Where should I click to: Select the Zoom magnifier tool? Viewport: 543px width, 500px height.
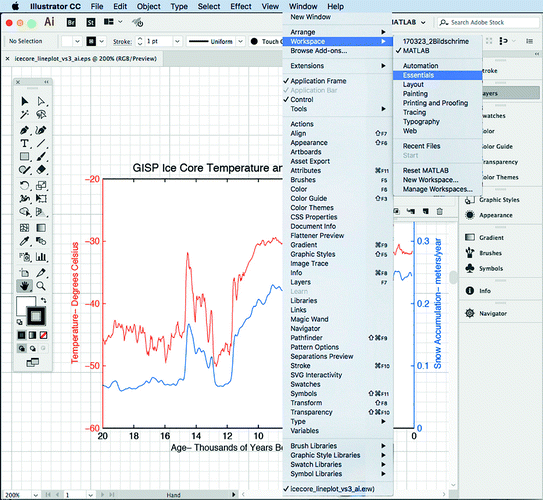pyautogui.click(x=41, y=286)
